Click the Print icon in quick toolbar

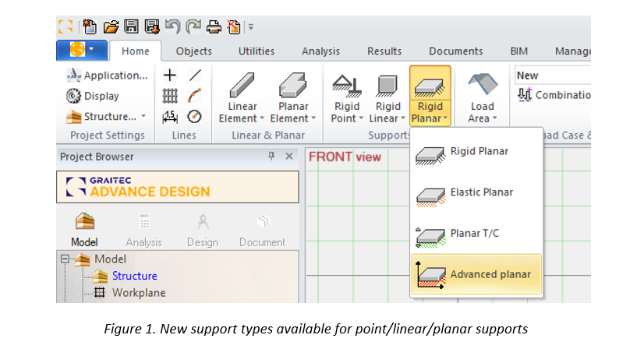click(214, 26)
